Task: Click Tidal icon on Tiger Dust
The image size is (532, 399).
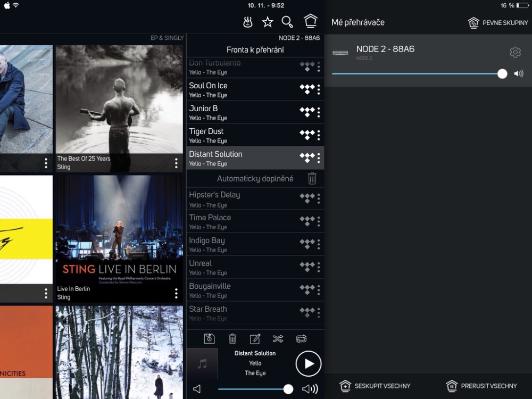Action: coord(307,135)
